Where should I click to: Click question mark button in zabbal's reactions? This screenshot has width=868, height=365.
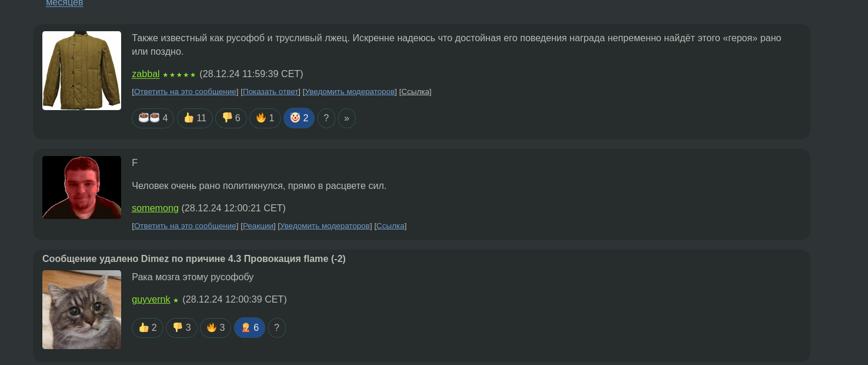326,118
